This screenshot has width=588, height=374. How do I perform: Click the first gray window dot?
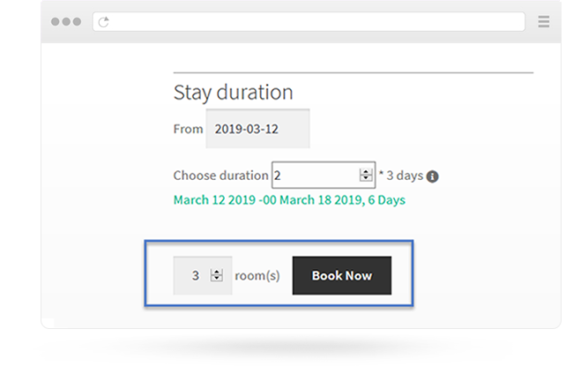[x=56, y=22]
